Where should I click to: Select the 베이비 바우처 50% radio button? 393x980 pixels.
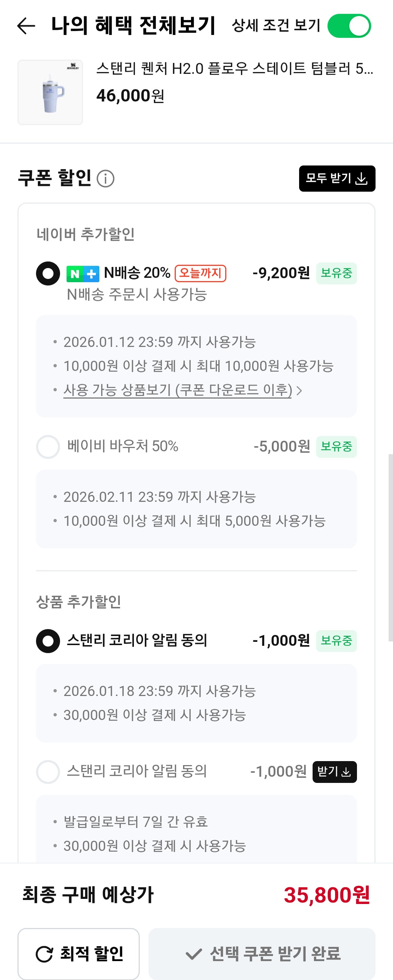coord(48,447)
